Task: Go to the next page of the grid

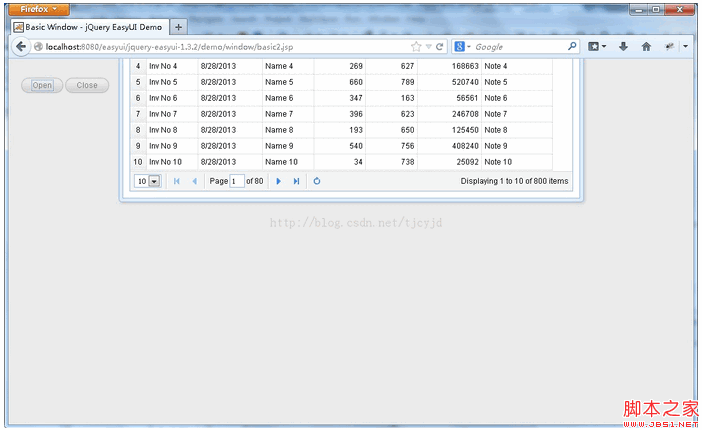Action: pos(278,181)
